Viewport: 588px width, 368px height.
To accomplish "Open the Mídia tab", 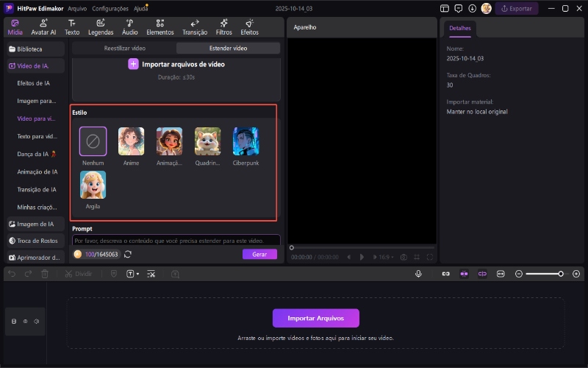I will (15, 27).
